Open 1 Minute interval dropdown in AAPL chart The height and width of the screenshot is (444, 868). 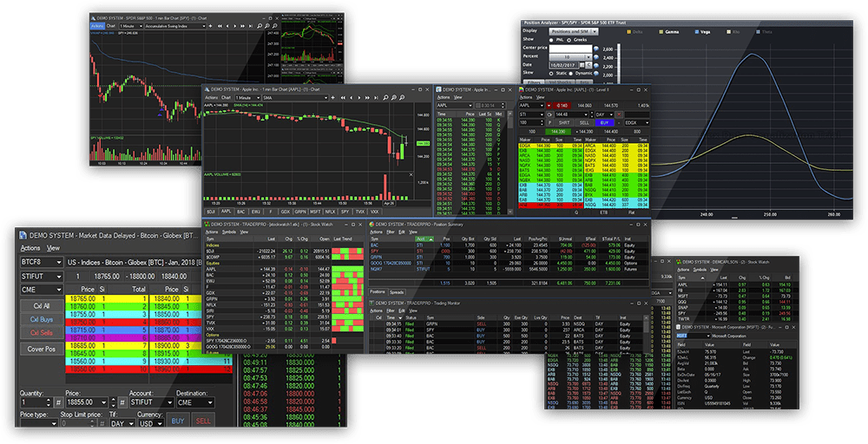coord(247,98)
